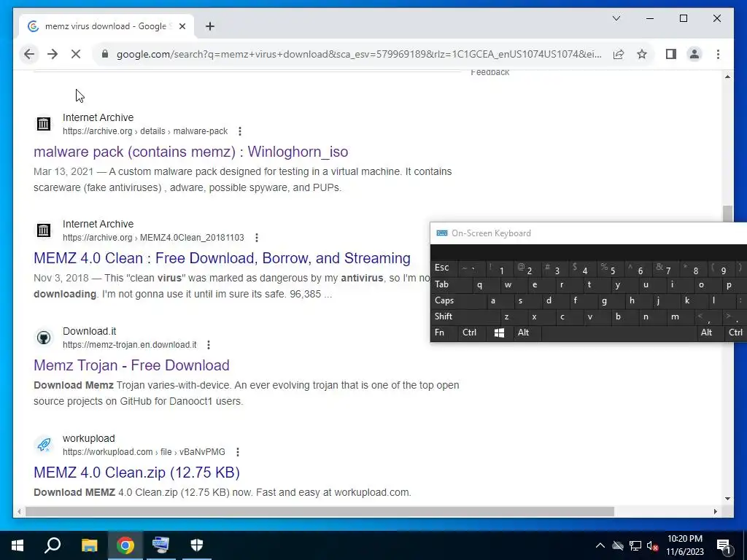
Task: Click the Chrome taskbar icon
Action: [125, 545]
